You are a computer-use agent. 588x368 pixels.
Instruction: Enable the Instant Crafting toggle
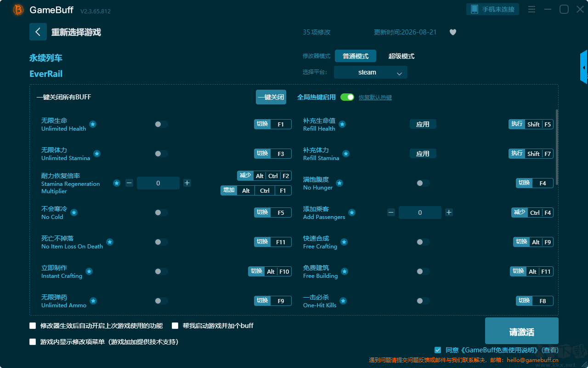[x=161, y=271]
